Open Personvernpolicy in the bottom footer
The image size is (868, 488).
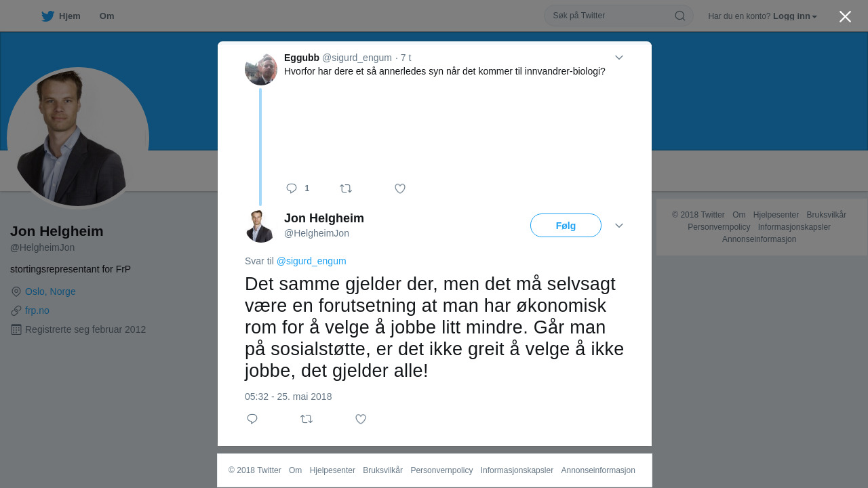point(441,470)
